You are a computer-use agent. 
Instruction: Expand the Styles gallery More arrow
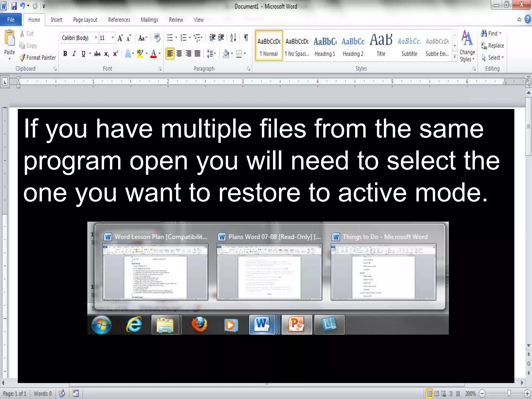[x=455, y=57]
